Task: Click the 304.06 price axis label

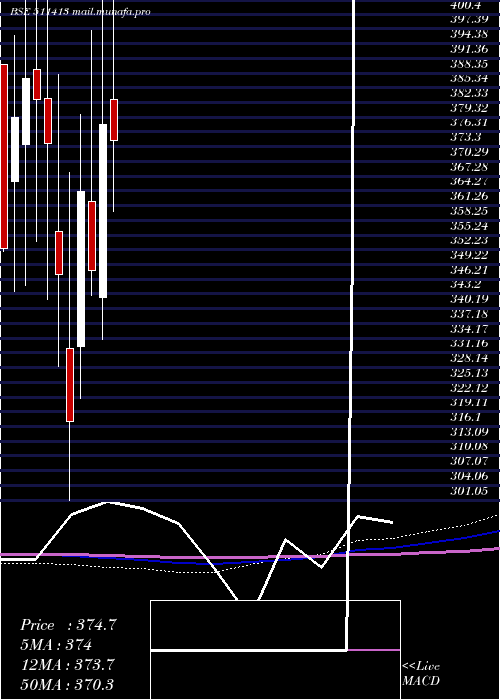Action: [x=468, y=476]
